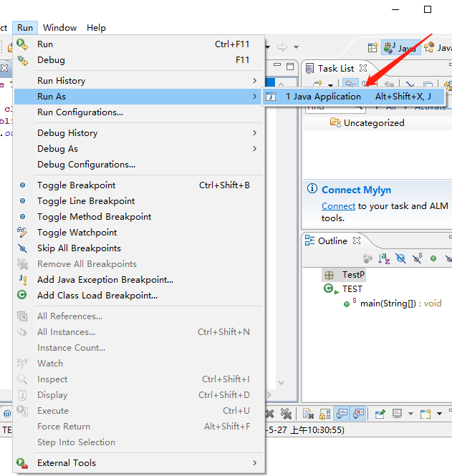Open Run Configurations dialog
The height and width of the screenshot is (476, 452).
(80, 112)
